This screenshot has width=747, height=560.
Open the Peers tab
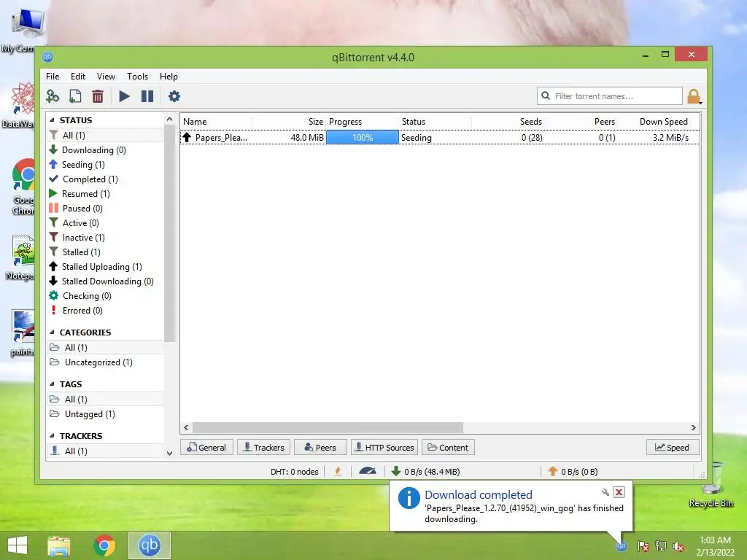pyautogui.click(x=320, y=448)
